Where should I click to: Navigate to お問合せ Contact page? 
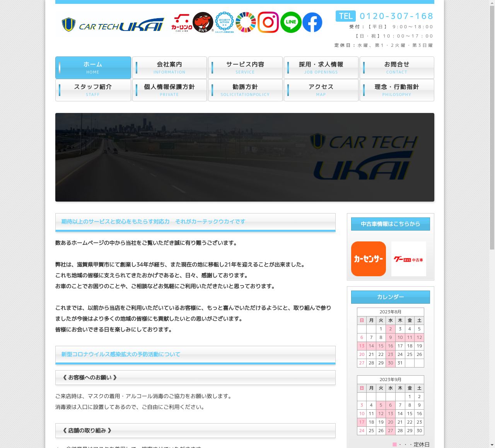coord(397,68)
